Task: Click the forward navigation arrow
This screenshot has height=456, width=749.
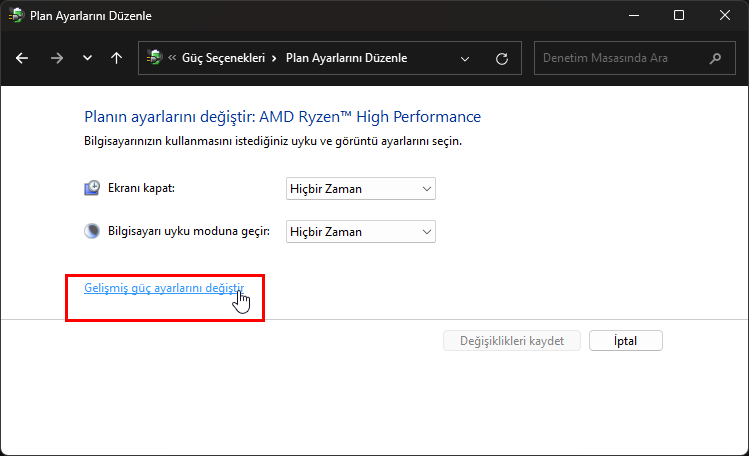Action: [x=56, y=58]
